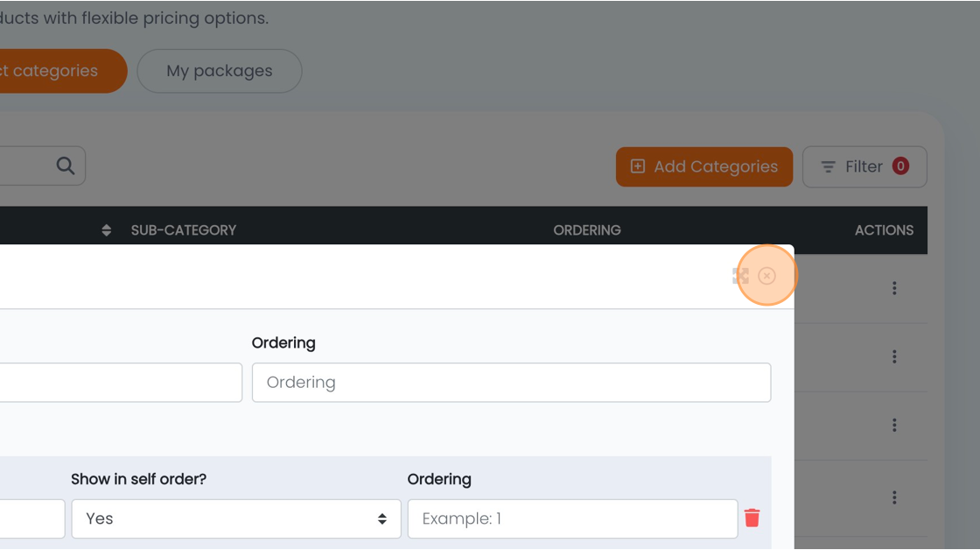
Task: Open the three-dot actions menu in the fourth row
Action: [x=893, y=497]
